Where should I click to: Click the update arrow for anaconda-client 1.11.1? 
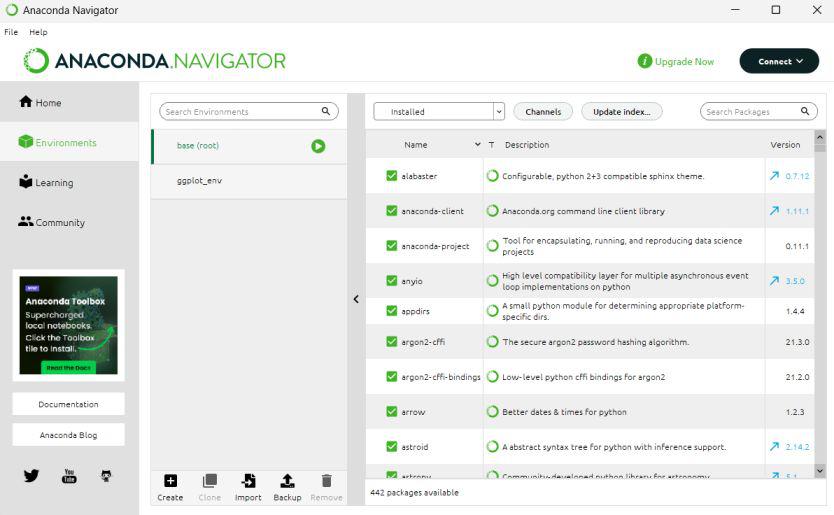[x=774, y=211]
